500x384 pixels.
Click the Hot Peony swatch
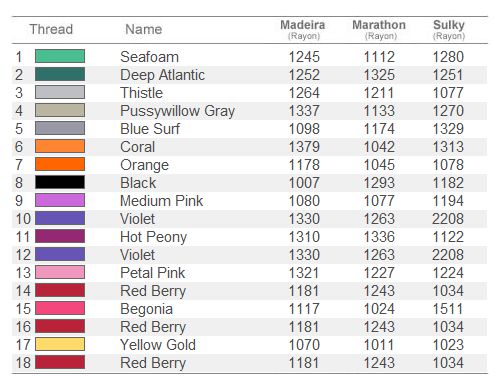pos(60,236)
